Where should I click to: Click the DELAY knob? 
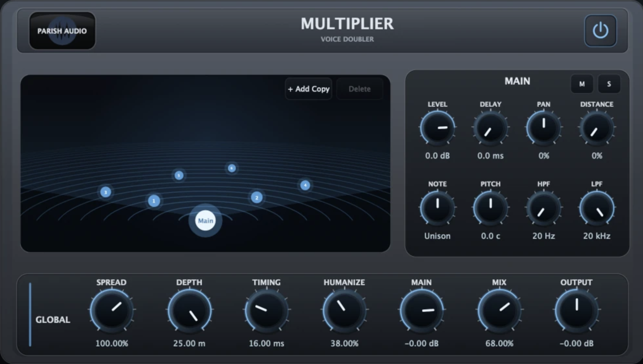pos(491,128)
